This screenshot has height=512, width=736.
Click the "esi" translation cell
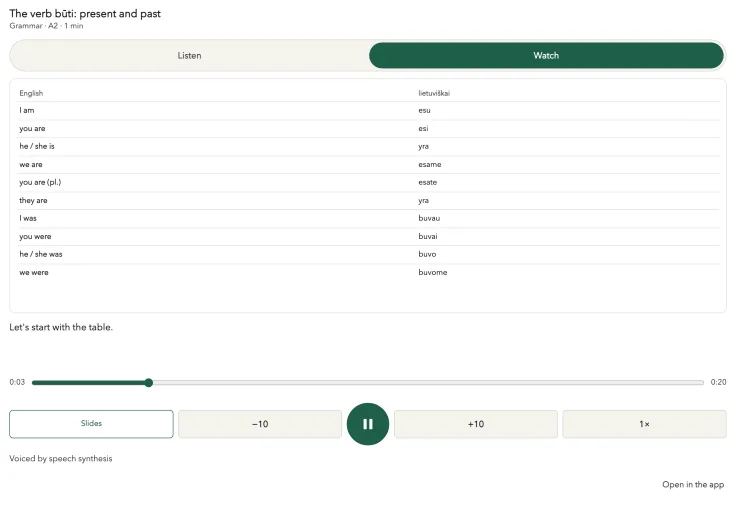[x=423, y=128]
